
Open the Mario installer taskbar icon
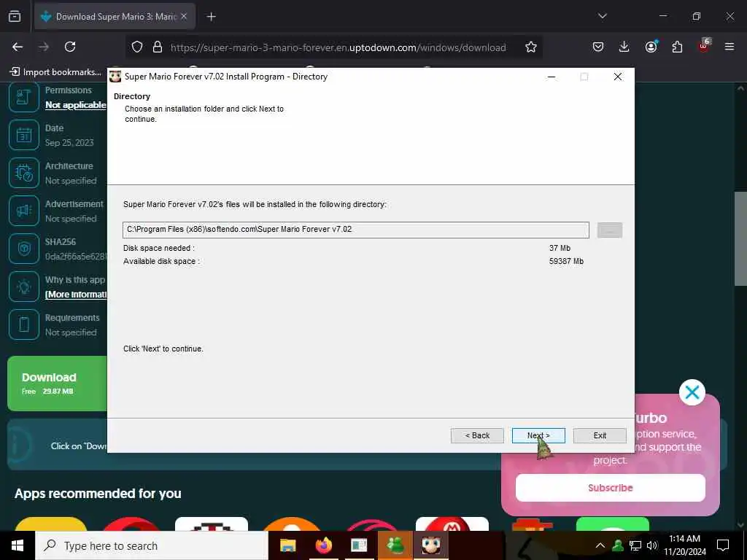click(x=430, y=545)
